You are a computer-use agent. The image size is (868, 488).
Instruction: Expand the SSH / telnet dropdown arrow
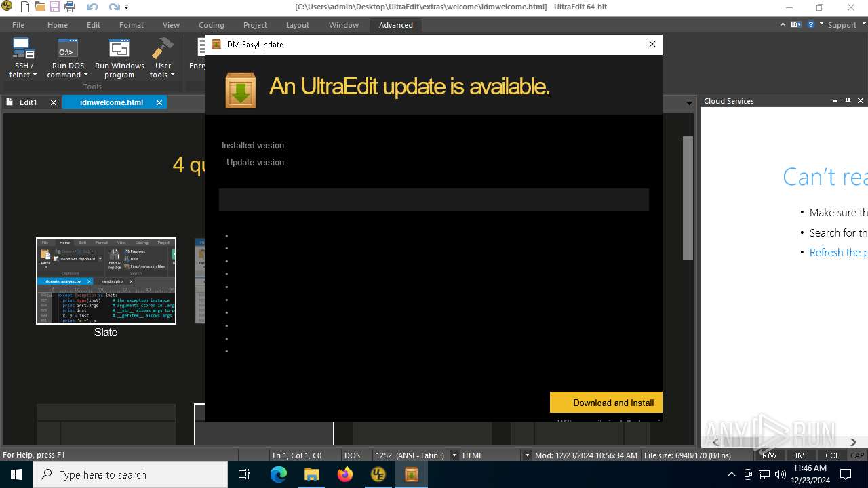point(35,75)
